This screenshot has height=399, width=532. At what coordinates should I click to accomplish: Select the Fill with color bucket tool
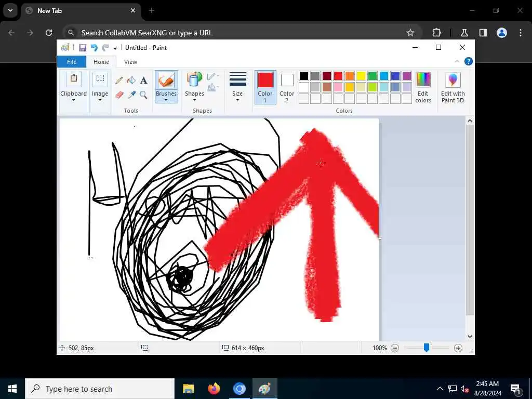pyautogui.click(x=131, y=81)
